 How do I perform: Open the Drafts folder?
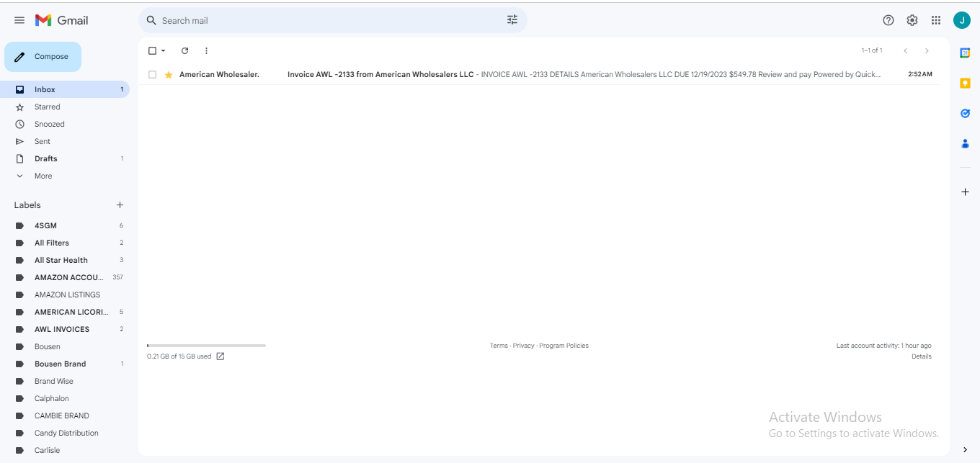click(65, 158)
